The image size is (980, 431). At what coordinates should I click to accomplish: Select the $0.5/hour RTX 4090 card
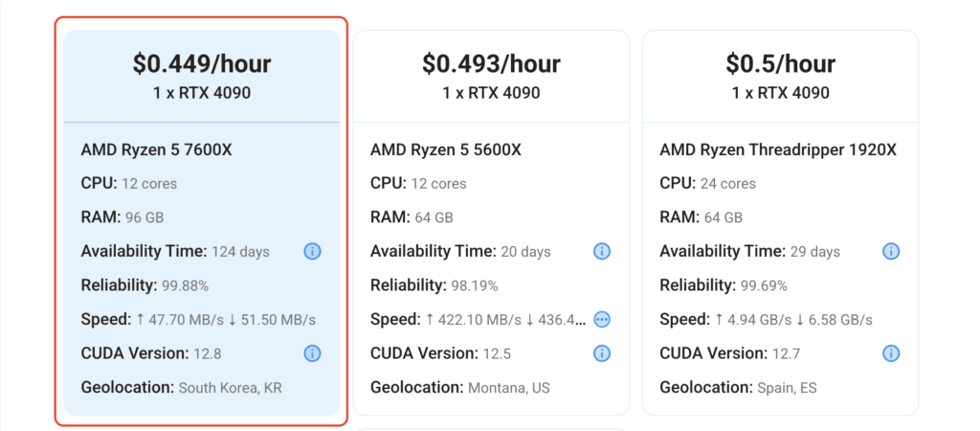(781, 223)
